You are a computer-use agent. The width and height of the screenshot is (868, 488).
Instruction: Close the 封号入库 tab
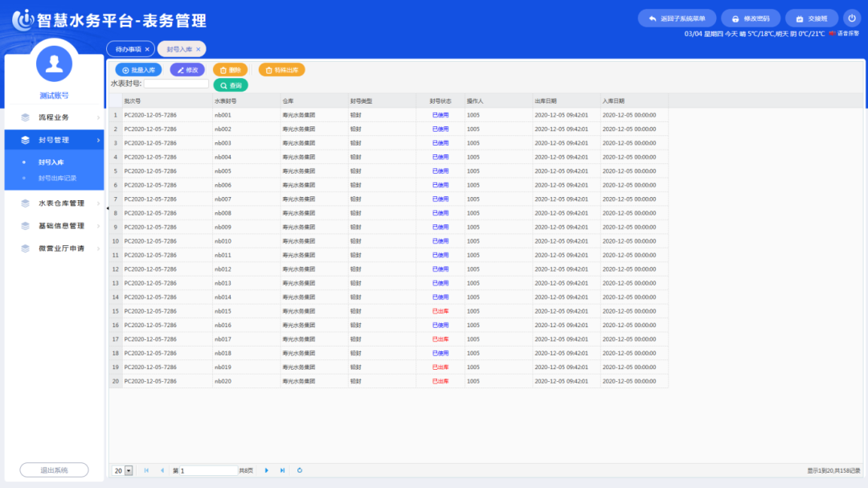pyautogui.click(x=199, y=49)
